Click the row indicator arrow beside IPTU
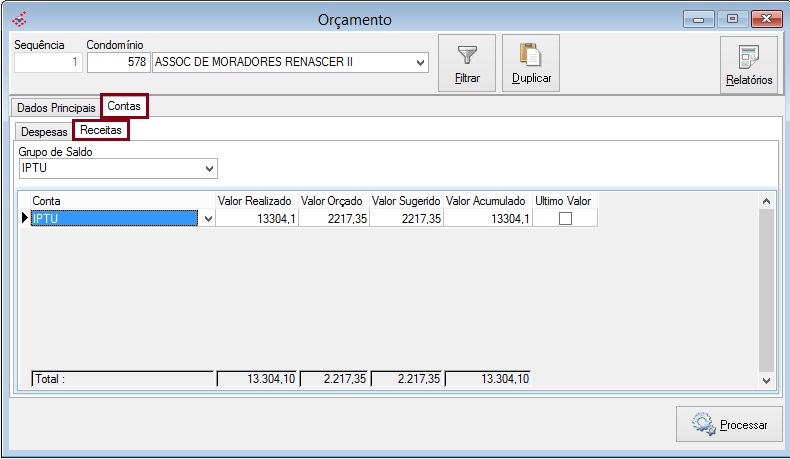The image size is (790, 459). [x=25, y=218]
